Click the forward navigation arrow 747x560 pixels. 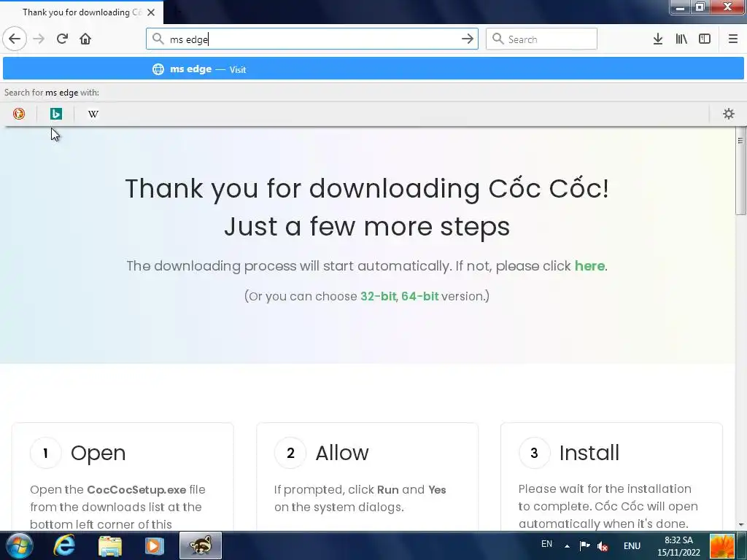point(39,39)
